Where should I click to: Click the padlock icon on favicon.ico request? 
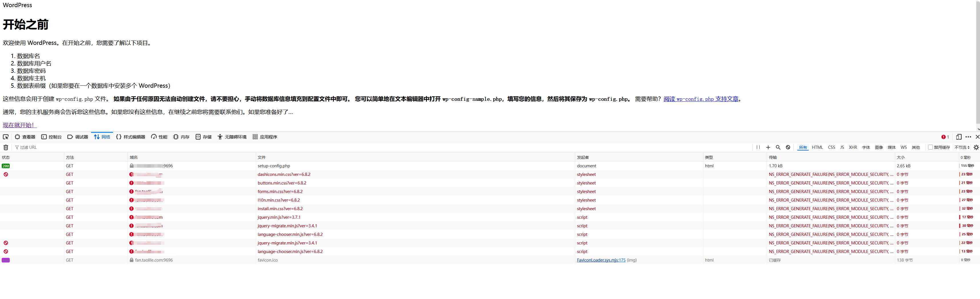pyautogui.click(x=131, y=260)
